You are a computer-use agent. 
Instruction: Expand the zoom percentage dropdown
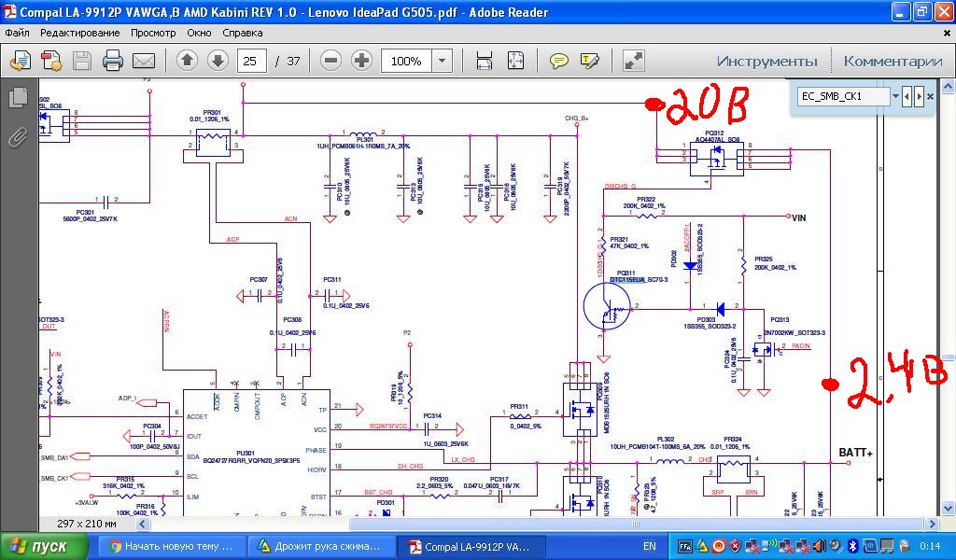click(443, 61)
